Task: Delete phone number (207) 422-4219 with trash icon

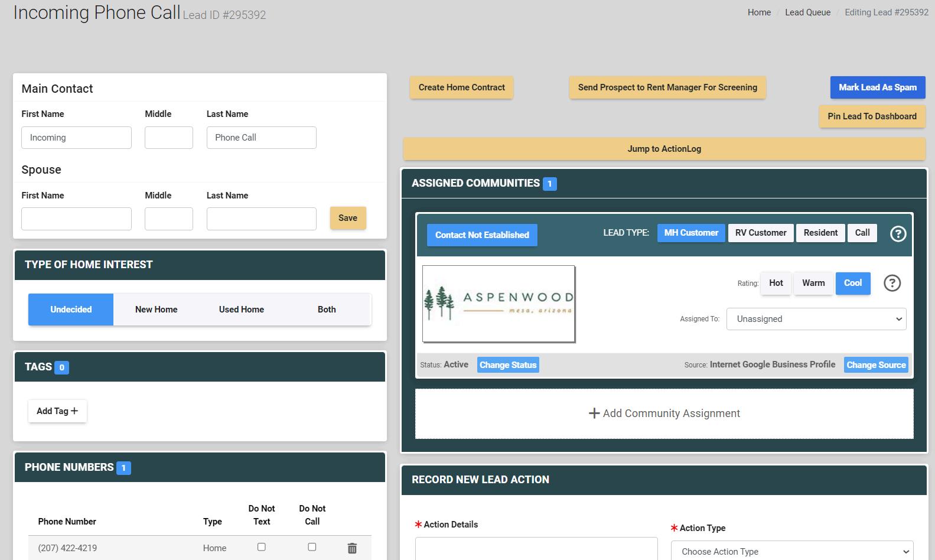Action: 352,548
